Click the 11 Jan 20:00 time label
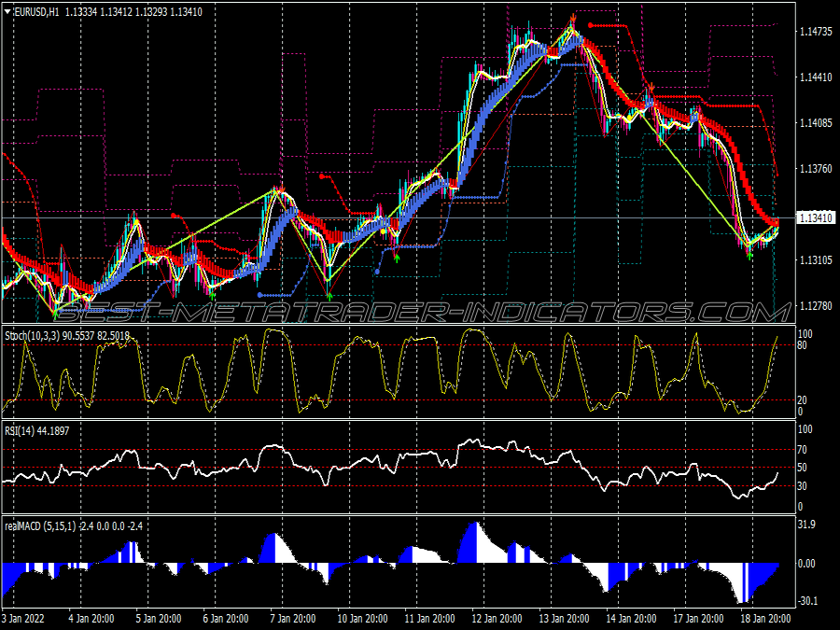The width and height of the screenshot is (840, 630). [429, 618]
